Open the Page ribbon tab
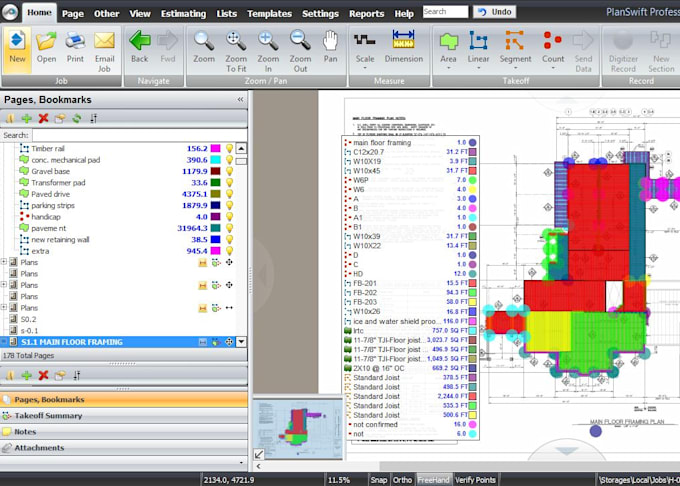Screen dimensions: 680x486 [x=72, y=13]
